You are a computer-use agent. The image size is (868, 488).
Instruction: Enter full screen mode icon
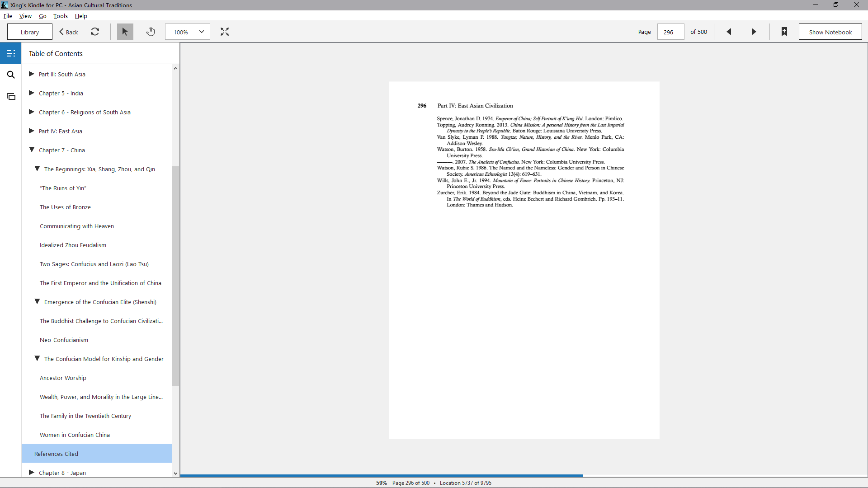tap(225, 32)
